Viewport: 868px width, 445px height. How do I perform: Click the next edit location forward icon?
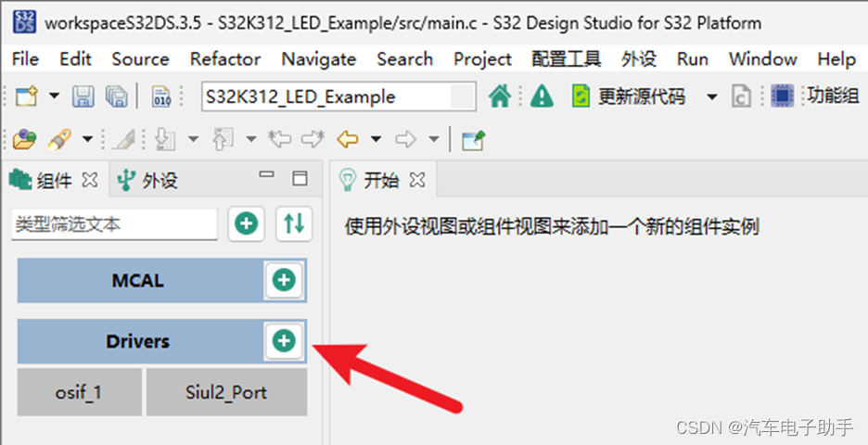[313, 139]
